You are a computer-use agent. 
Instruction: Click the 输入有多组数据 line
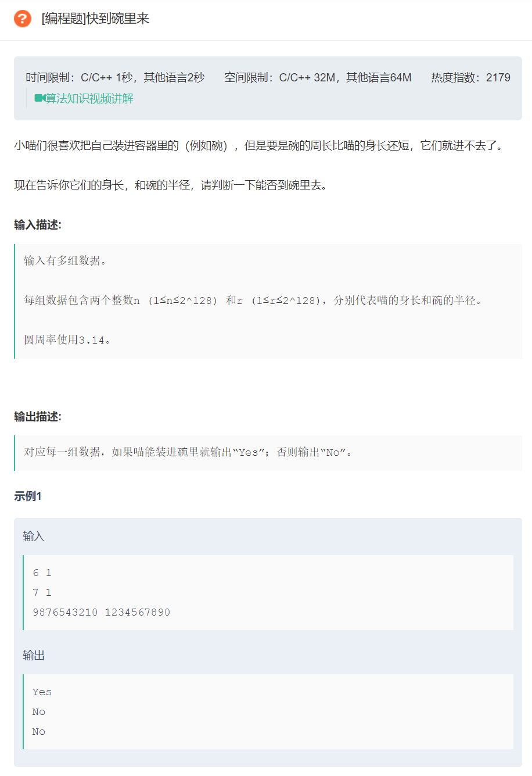(x=65, y=261)
